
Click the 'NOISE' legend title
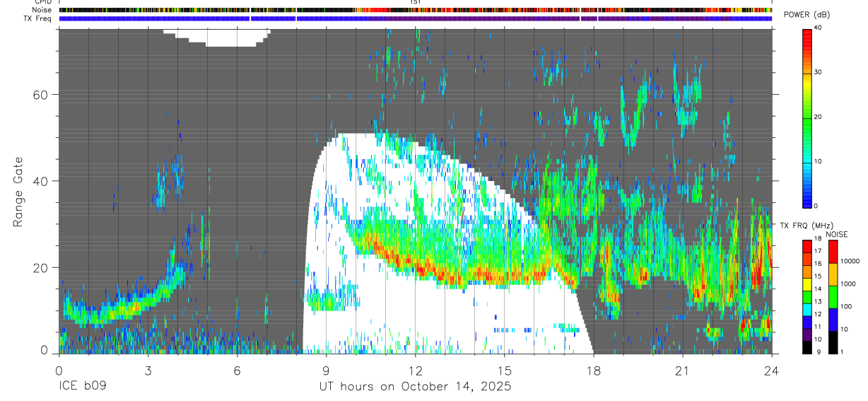click(837, 234)
